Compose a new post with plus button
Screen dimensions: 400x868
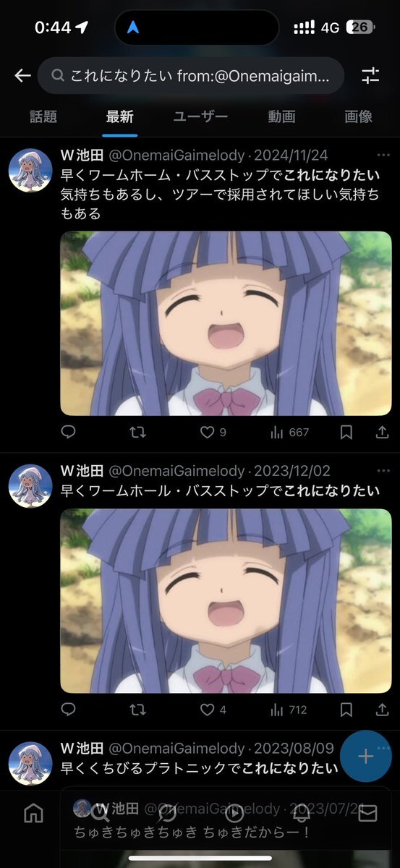click(x=365, y=757)
